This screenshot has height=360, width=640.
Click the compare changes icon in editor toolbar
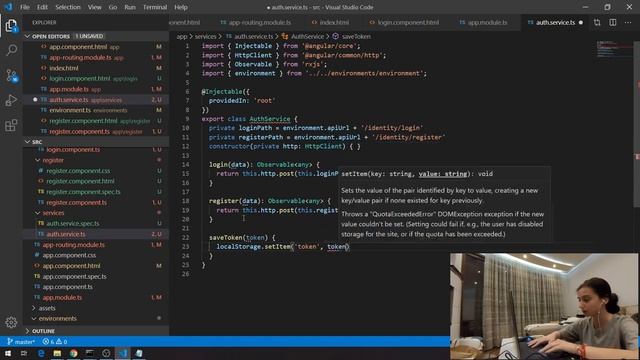(x=597, y=22)
